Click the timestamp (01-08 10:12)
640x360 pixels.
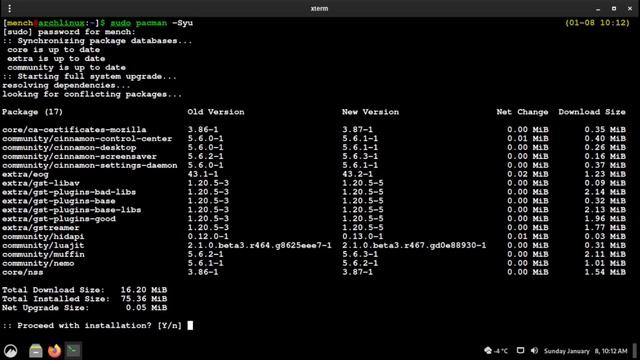point(597,23)
